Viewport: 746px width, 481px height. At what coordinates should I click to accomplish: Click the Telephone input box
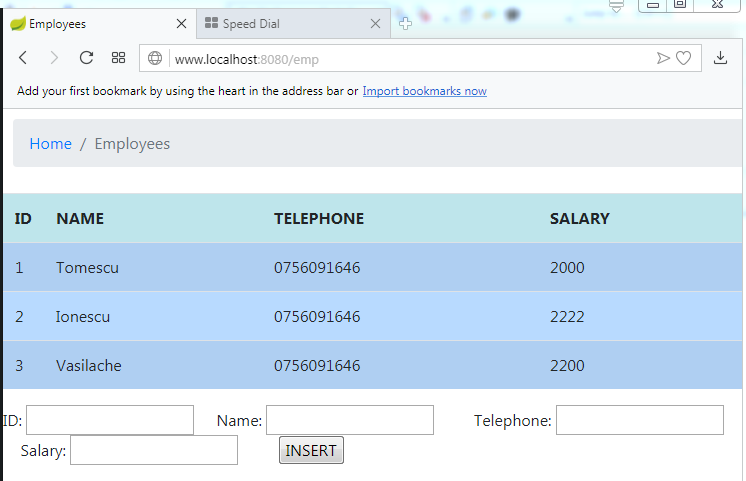tap(639, 420)
